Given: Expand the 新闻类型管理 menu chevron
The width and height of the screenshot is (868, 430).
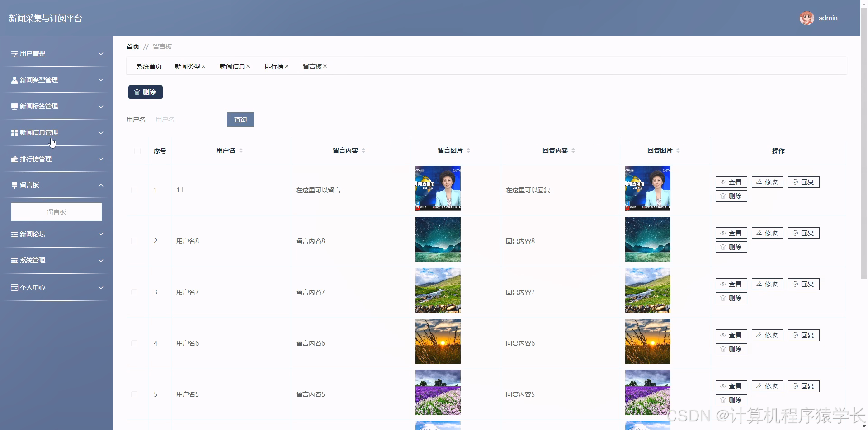Looking at the screenshot, I should coord(101,80).
